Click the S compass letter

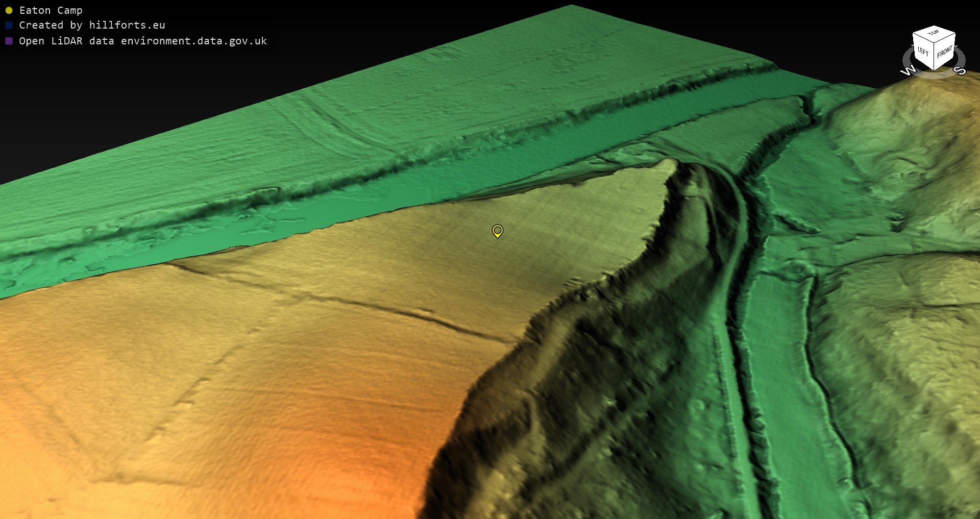[960, 70]
